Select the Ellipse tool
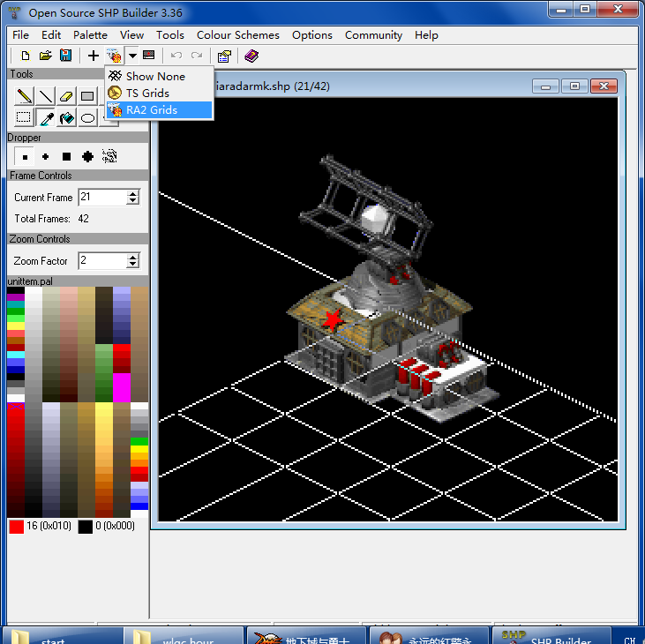645x644 pixels. 88,117
